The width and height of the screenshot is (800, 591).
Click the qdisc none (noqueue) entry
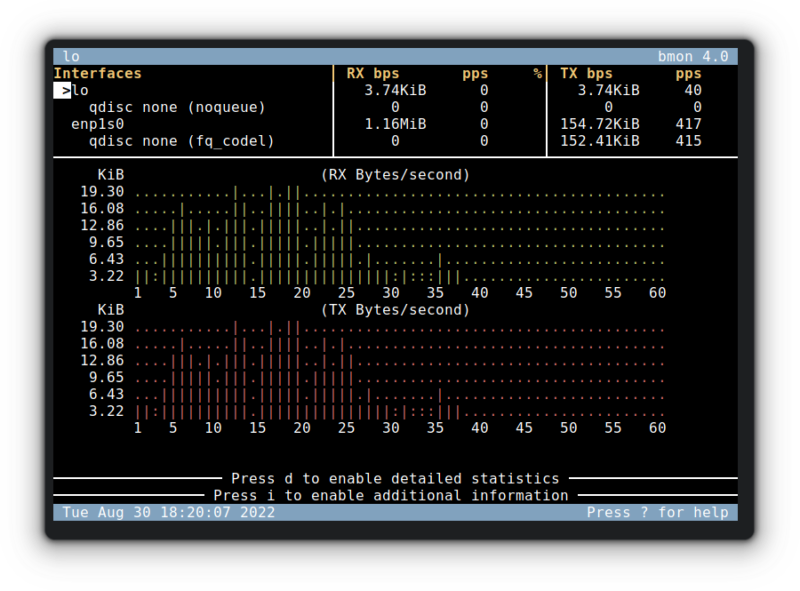click(x=177, y=107)
